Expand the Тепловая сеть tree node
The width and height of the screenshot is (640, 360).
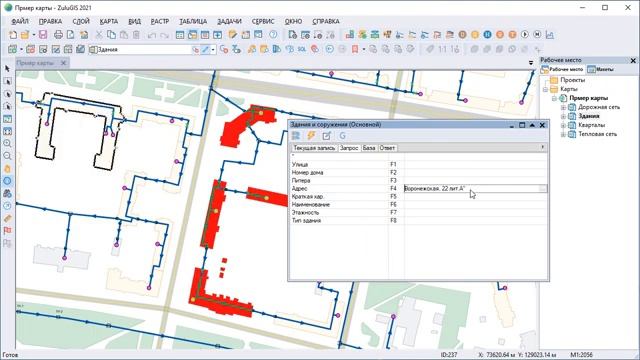(563, 134)
